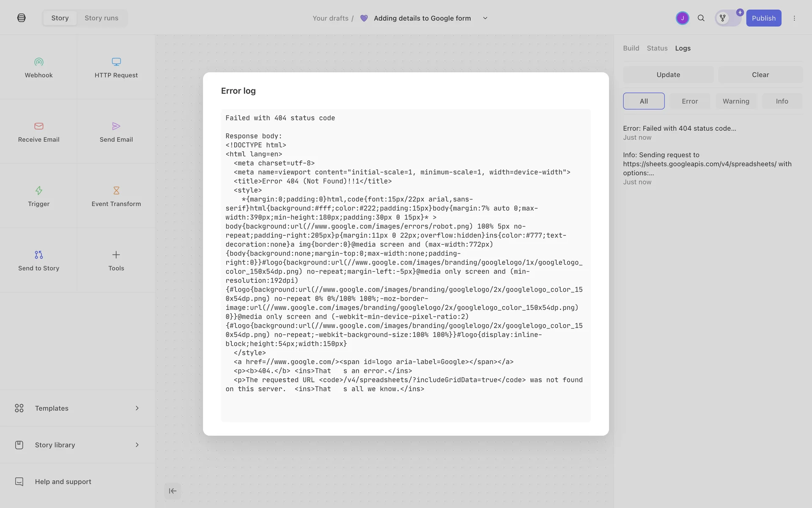This screenshot has height=508, width=812.
Task: Select the Send Email agent icon
Action: click(x=116, y=126)
